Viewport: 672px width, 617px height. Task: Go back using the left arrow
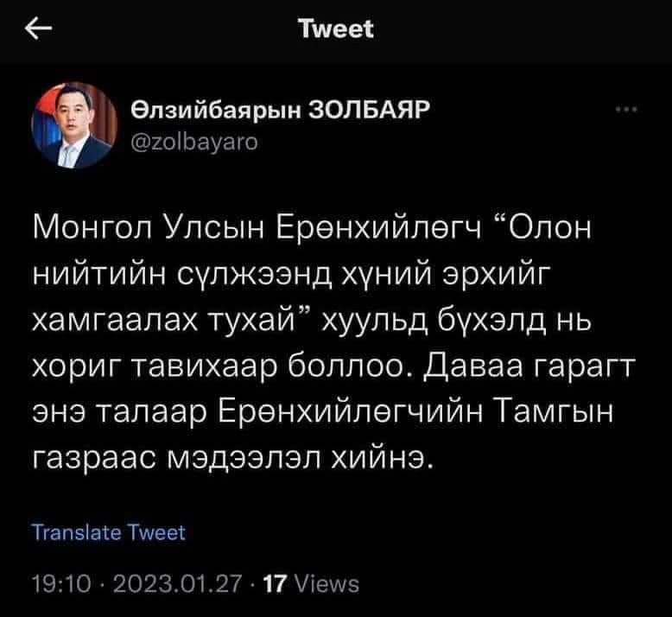38,30
